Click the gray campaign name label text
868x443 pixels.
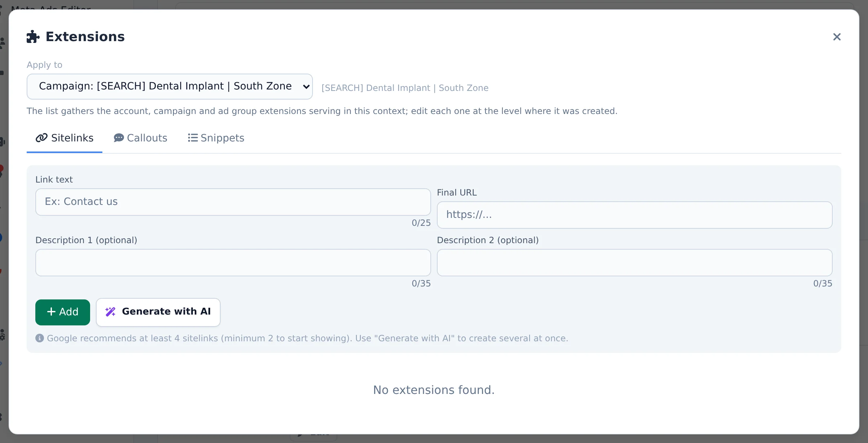[405, 88]
